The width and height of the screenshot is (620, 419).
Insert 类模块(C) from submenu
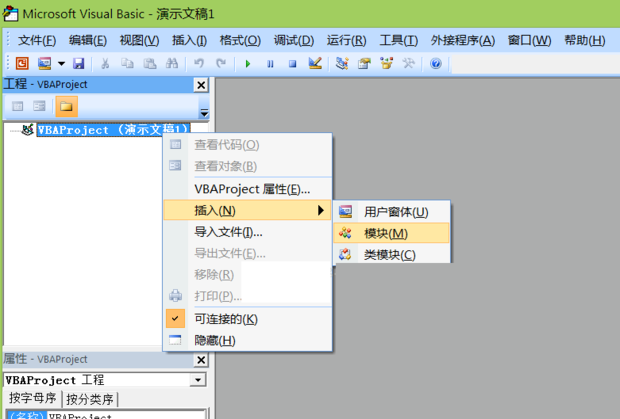(392, 255)
